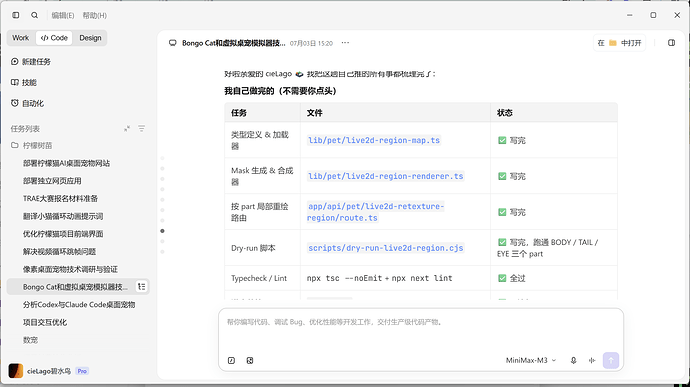Click the 在…中打开 folder button
The height and width of the screenshot is (387, 690).
coord(620,43)
